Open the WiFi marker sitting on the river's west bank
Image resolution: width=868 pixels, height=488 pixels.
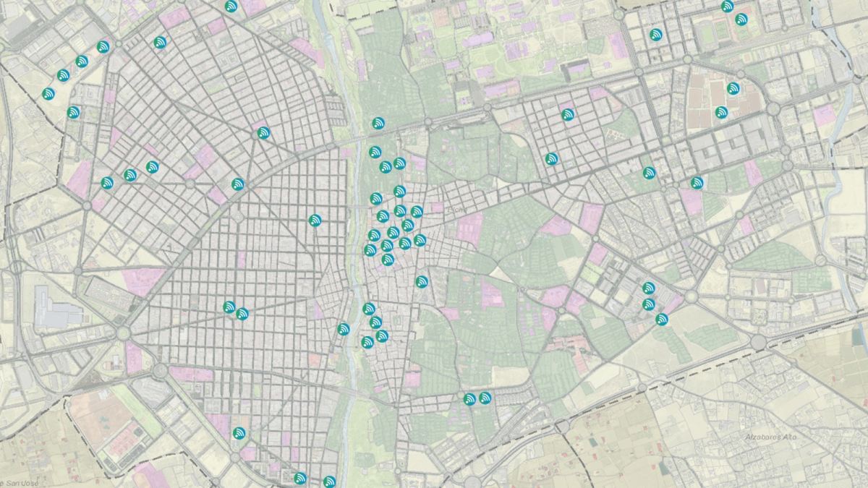tap(344, 329)
